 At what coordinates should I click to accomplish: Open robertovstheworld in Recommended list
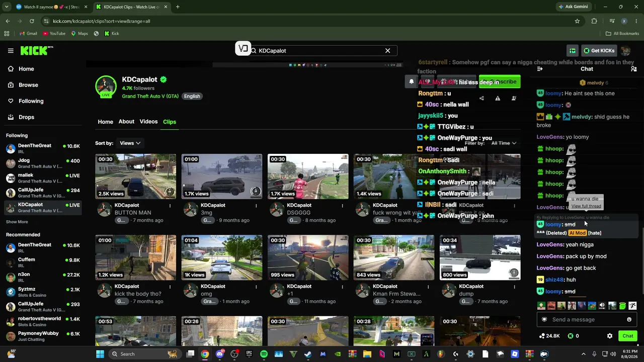coord(43,320)
